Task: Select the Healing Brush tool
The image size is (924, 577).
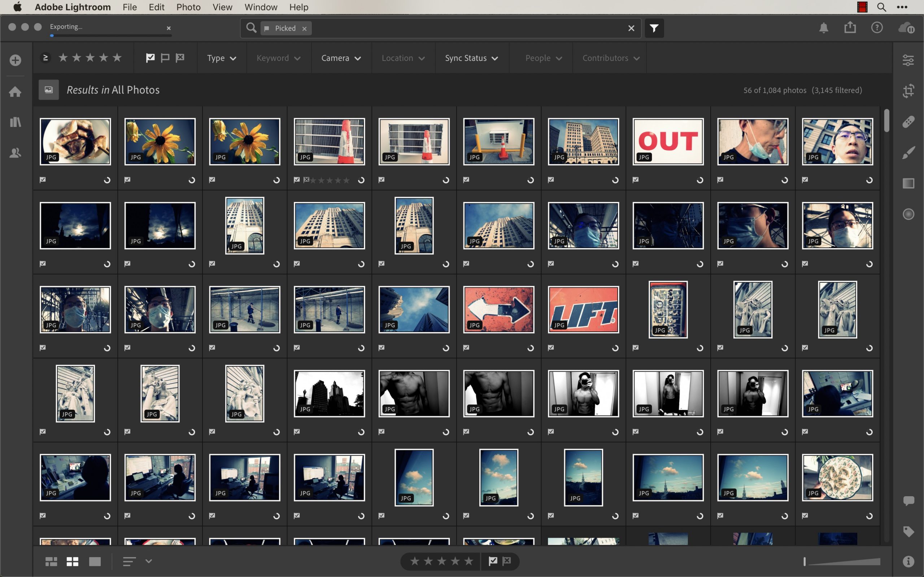Action: [908, 122]
